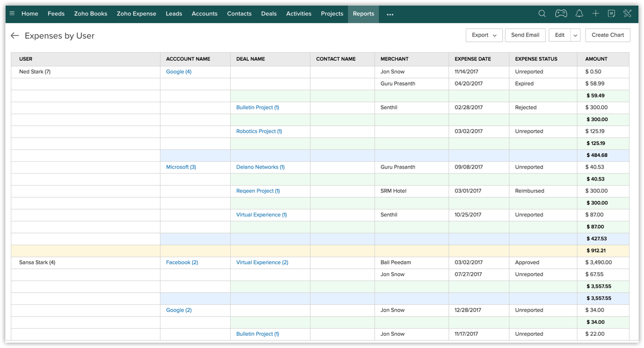
Task: Open the Google (2) account link
Action: (179, 310)
